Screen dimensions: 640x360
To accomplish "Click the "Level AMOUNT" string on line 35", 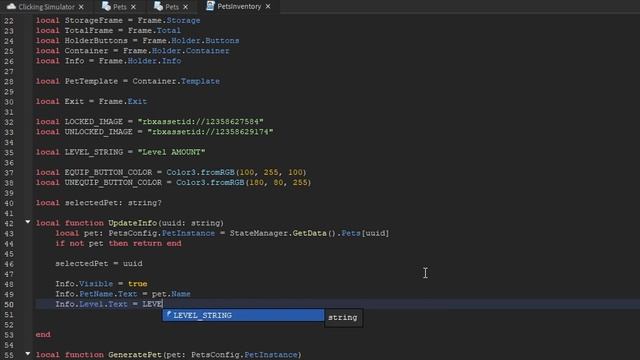I will [x=171, y=152].
